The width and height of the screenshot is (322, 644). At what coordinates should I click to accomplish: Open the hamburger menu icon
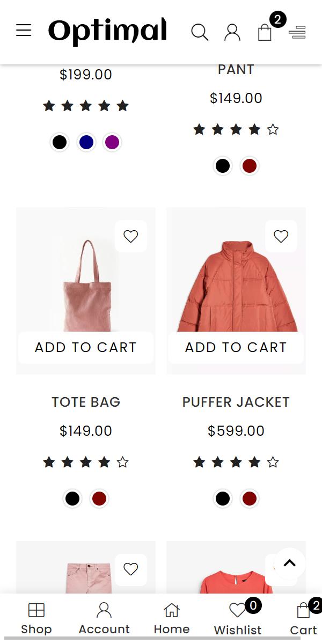[24, 31]
